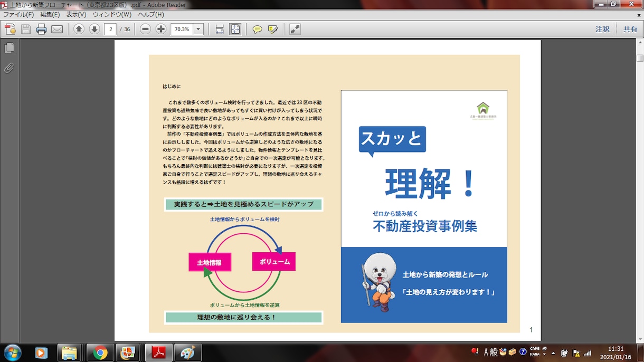Send file by email envelope icon

click(x=57, y=30)
